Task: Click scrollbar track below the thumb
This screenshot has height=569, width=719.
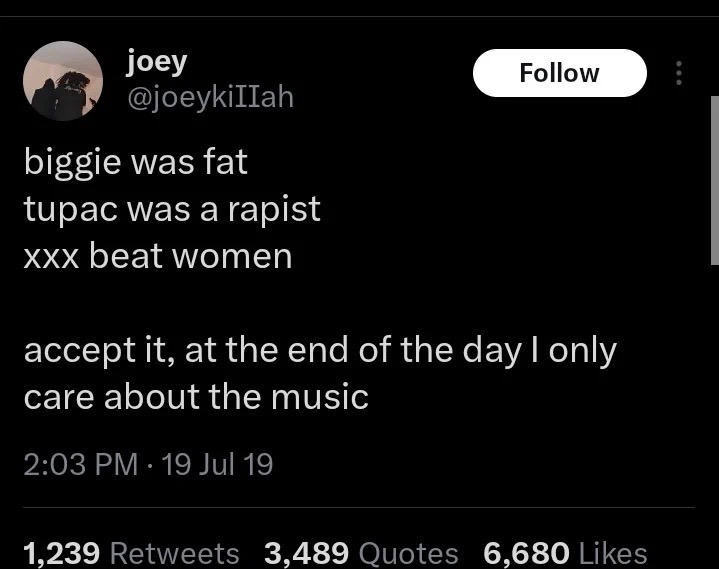Action: tap(714, 413)
